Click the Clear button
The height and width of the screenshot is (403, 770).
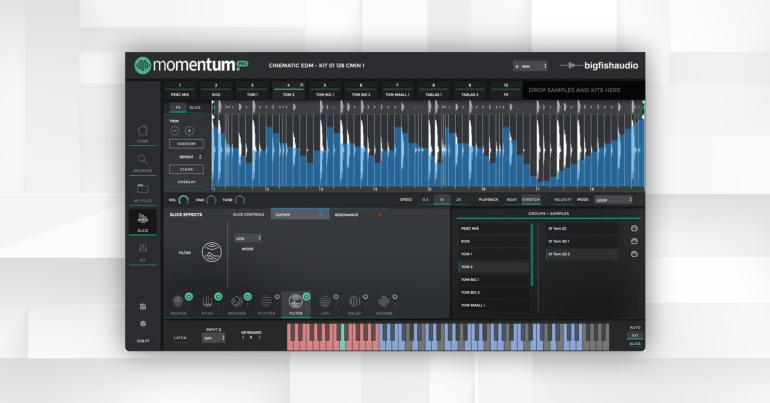(186, 169)
